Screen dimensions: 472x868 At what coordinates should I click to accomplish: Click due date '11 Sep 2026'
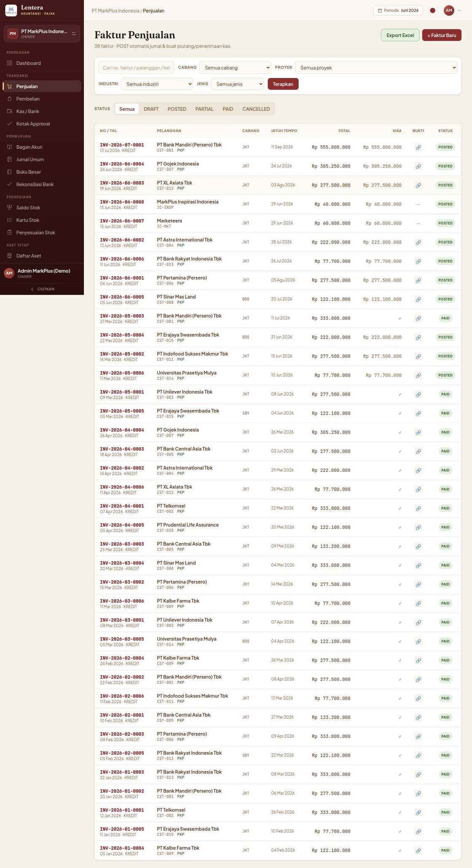click(x=282, y=147)
